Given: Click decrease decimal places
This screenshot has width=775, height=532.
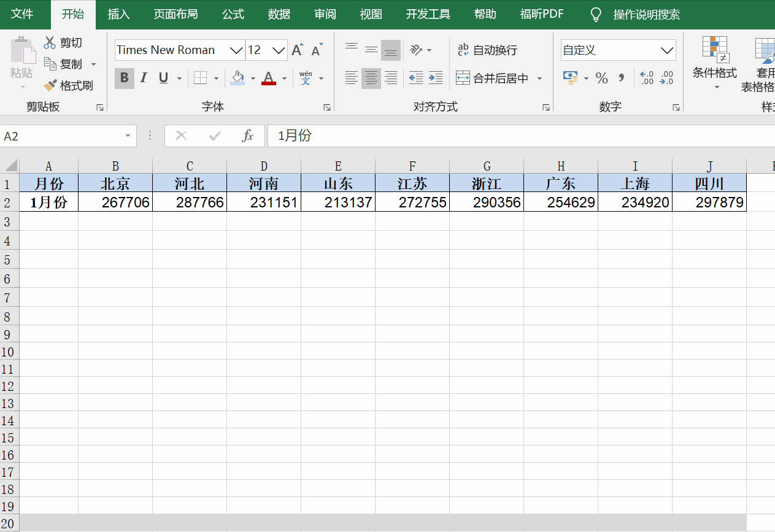Looking at the screenshot, I should tap(666, 78).
